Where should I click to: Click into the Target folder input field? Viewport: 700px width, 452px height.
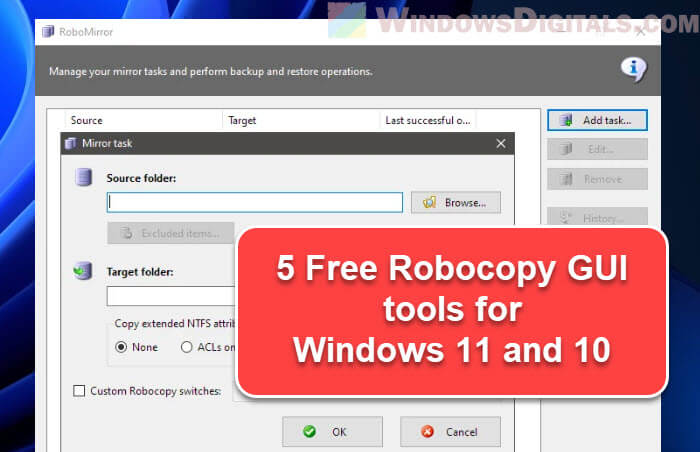click(171, 296)
